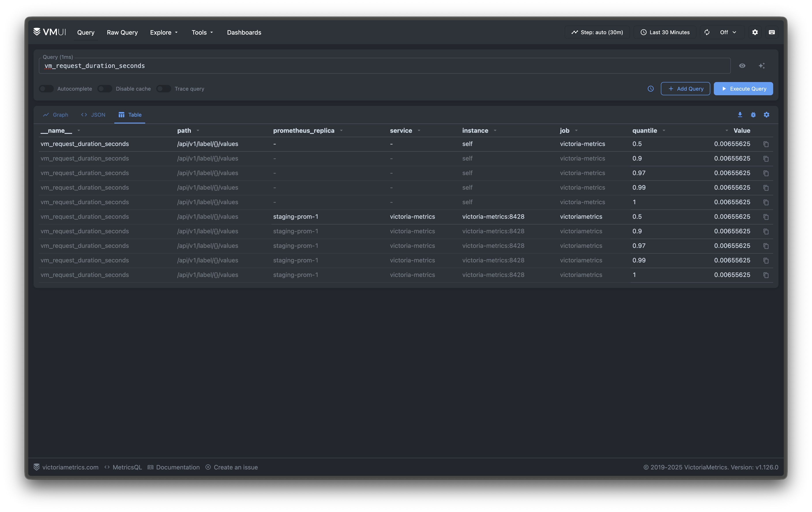This screenshot has width=812, height=512.
Task: Open auto-refresh Off dropdown
Action: coord(728,32)
